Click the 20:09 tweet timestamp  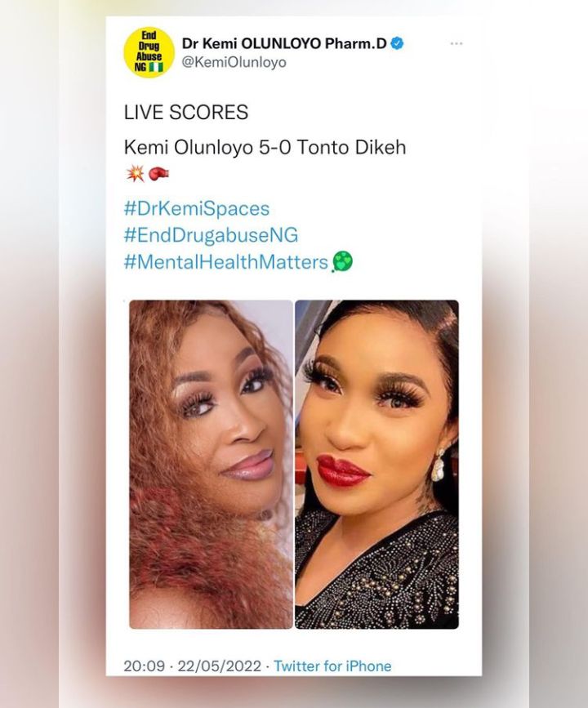pos(144,666)
